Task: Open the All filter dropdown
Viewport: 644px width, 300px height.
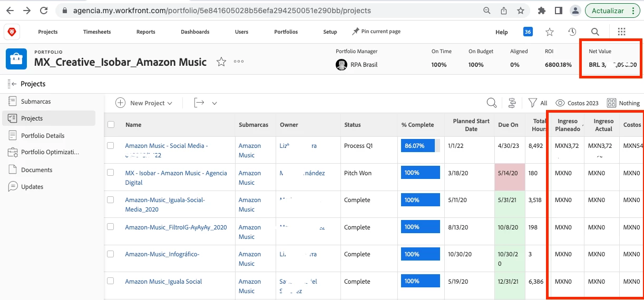Action: coord(538,103)
